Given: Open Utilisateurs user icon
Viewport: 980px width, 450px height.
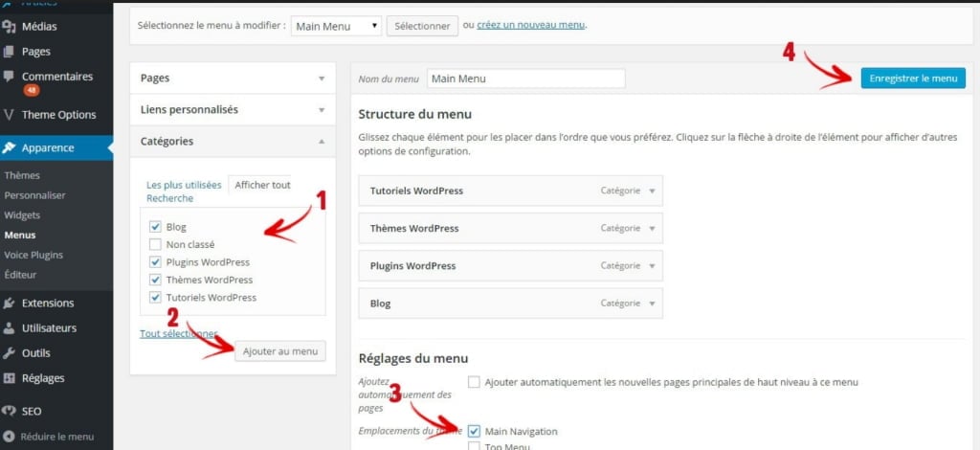Looking at the screenshot, I should 9,328.
